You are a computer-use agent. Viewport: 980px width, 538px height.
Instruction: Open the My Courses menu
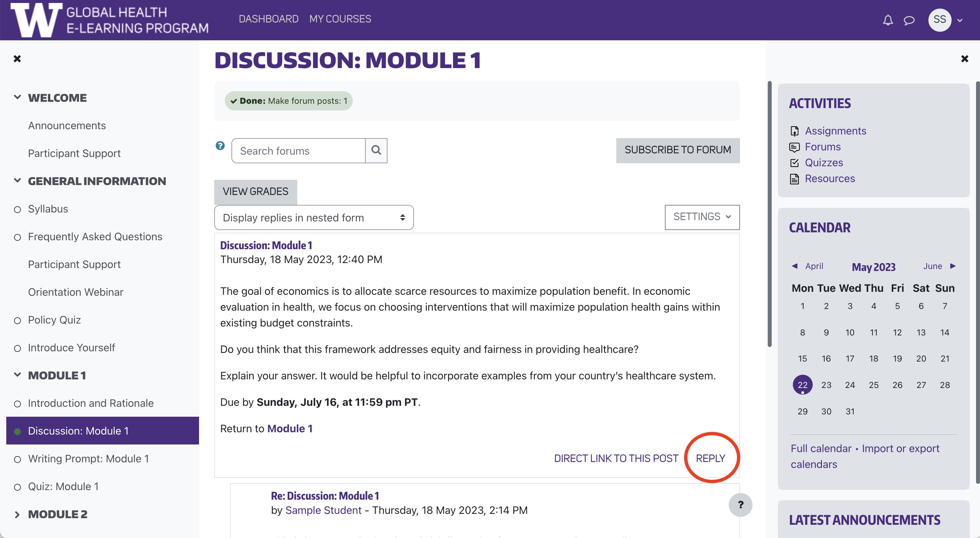[340, 19]
